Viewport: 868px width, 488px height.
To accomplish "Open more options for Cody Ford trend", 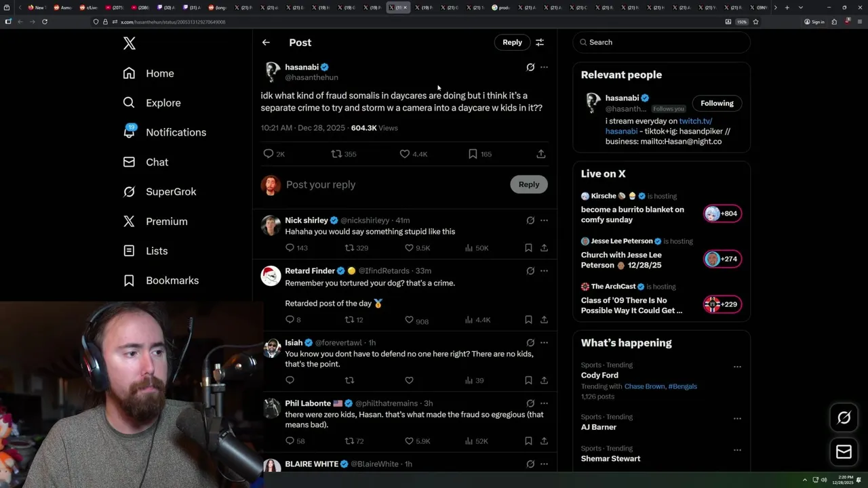I will (737, 367).
